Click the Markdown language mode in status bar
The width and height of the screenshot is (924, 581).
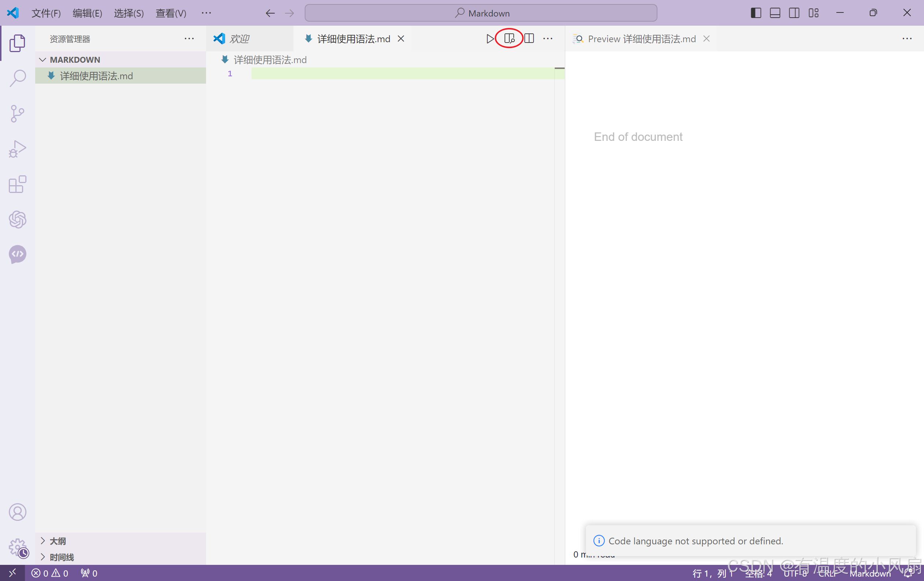point(870,573)
